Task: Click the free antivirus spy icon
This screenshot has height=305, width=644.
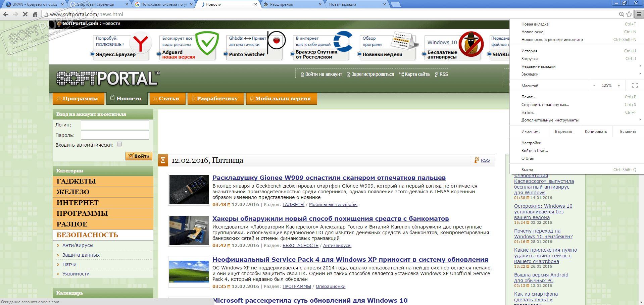Action: point(471,44)
